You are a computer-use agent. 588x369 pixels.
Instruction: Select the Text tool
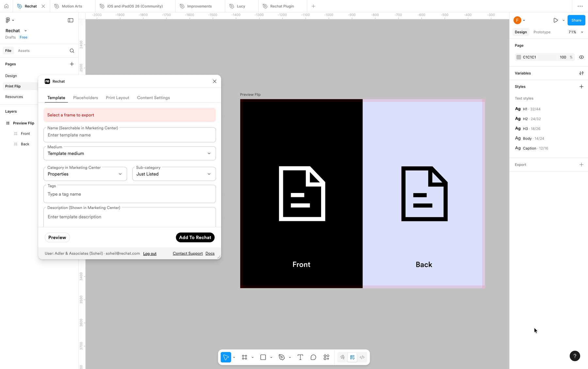coord(300,357)
